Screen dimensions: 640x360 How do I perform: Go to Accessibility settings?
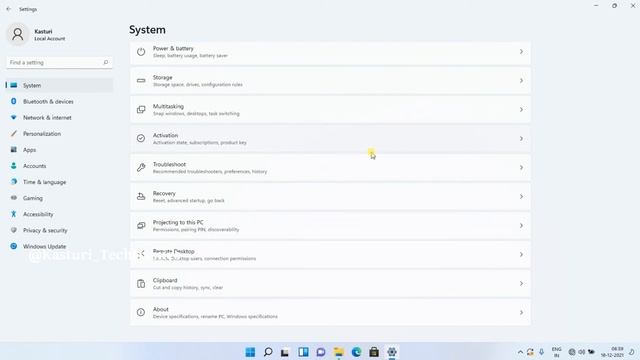(x=60, y=214)
